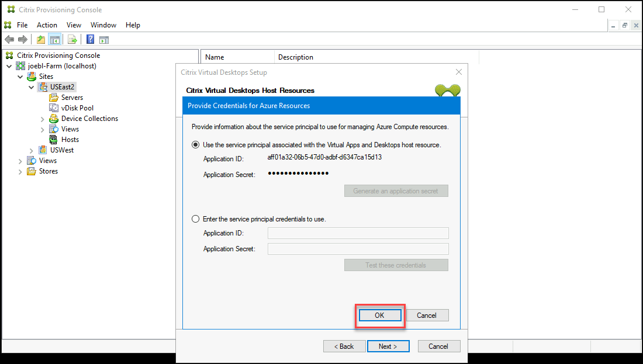Image resolution: width=643 pixels, height=364 pixels.
Task: Open the Action menu
Action: pos(46,25)
